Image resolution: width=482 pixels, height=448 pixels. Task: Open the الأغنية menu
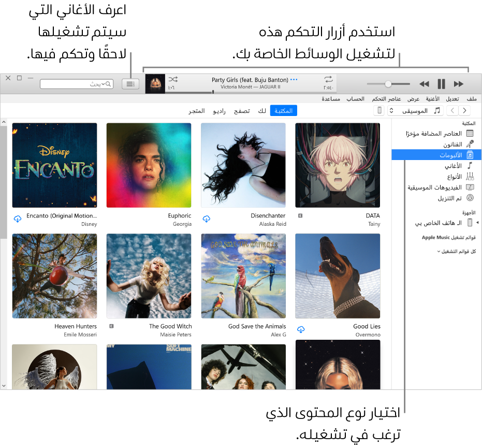click(x=432, y=99)
